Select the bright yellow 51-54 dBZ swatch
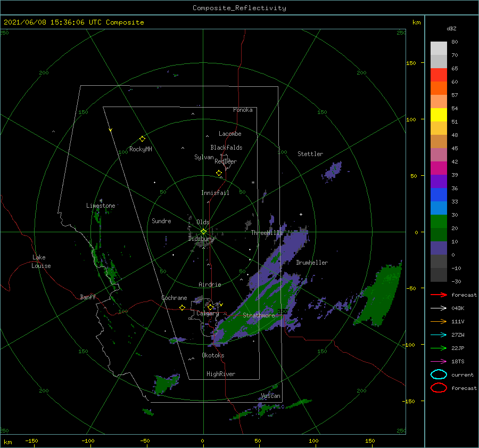479x448 pixels. click(x=439, y=115)
